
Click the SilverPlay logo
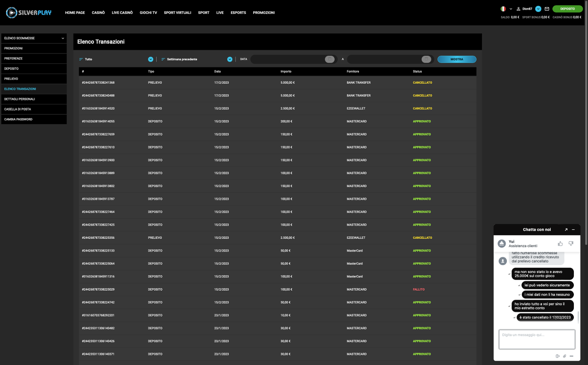(29, 13)
